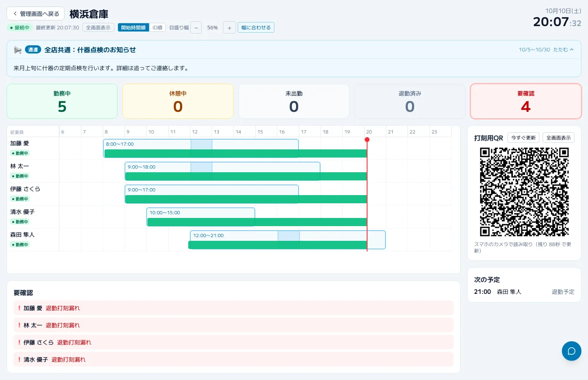Screen dimensions: 588x380
Task: Open 加藤 愛 退勤打刻漏れ alert
Action: (234, 308)
